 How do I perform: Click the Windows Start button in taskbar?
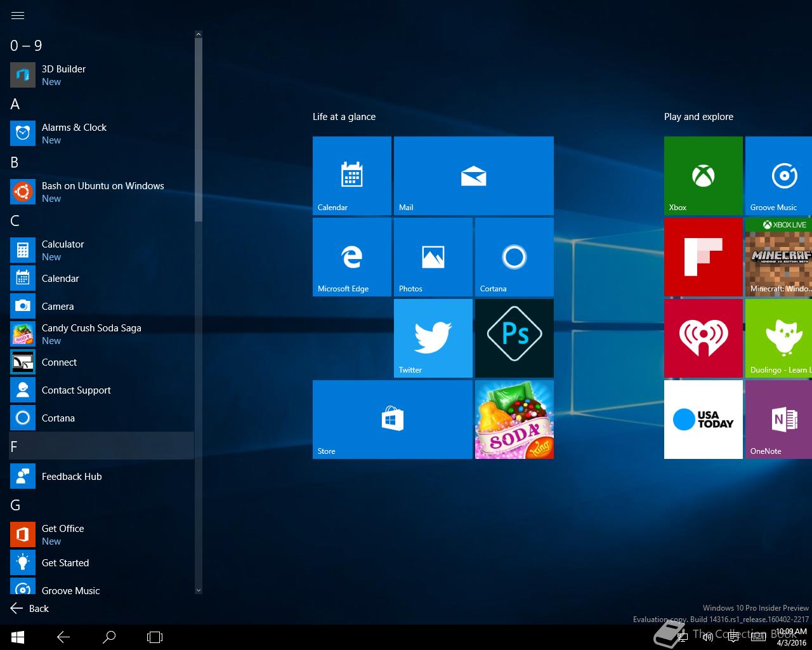pyautogui.click(x=18, y=637)
